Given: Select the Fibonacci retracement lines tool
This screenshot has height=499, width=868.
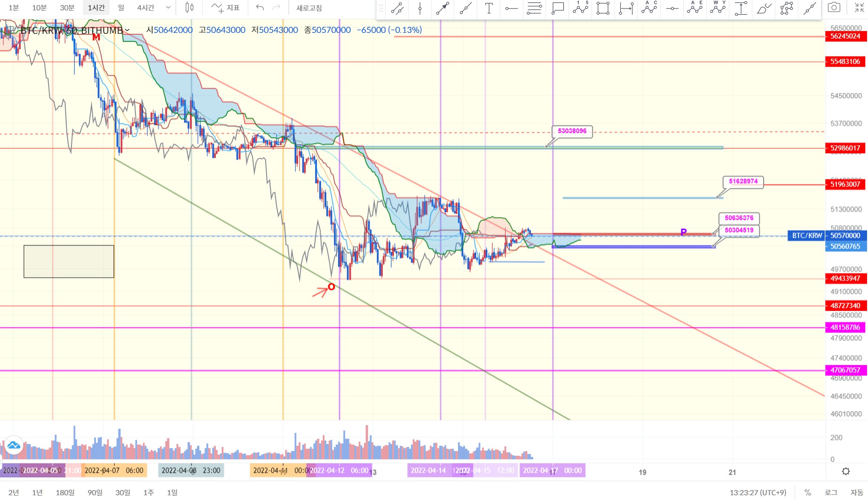Looking at the screenshot, I should [x=535, y=8].
